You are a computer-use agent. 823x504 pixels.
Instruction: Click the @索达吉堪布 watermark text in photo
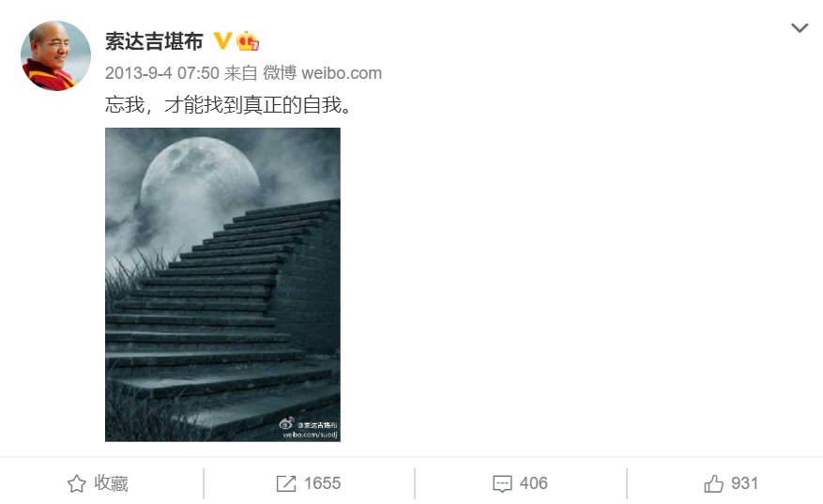[317, 425]
